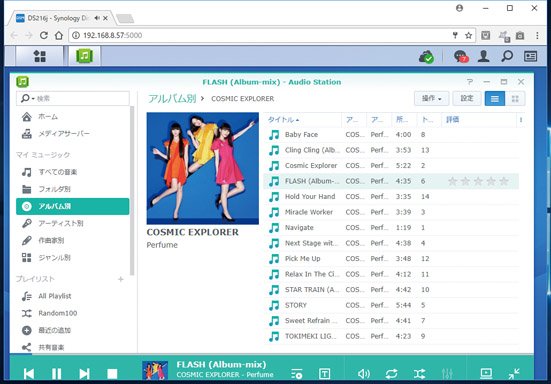Click the Audio Station taskbar icon
The width and height of the screenshot is (551, 384).
point(84,56)
